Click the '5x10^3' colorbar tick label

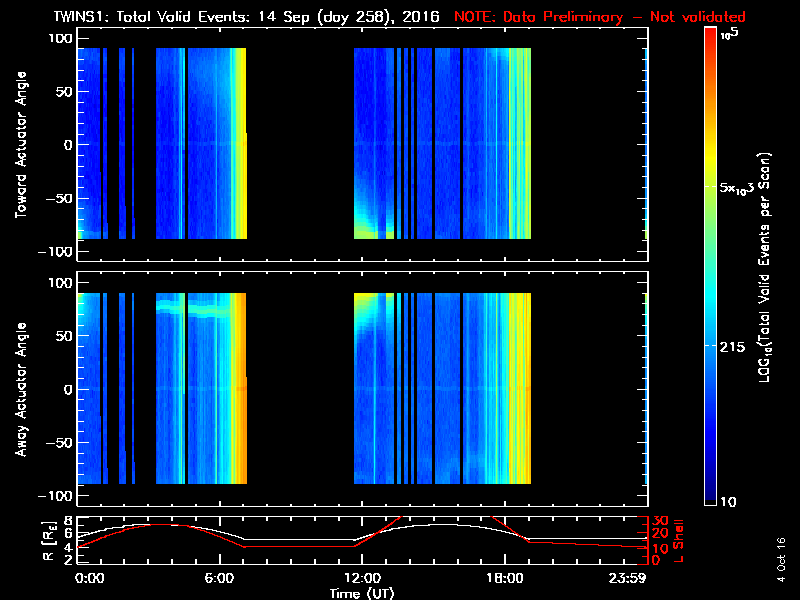pyautogui.click(x=742, y=188)
